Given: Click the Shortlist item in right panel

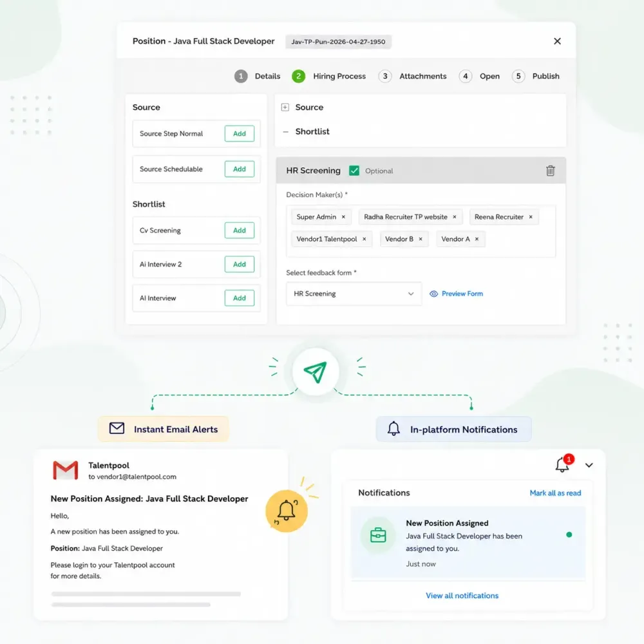Looking at the screenshot, I should pyautogui.click(x=312, y=131).
